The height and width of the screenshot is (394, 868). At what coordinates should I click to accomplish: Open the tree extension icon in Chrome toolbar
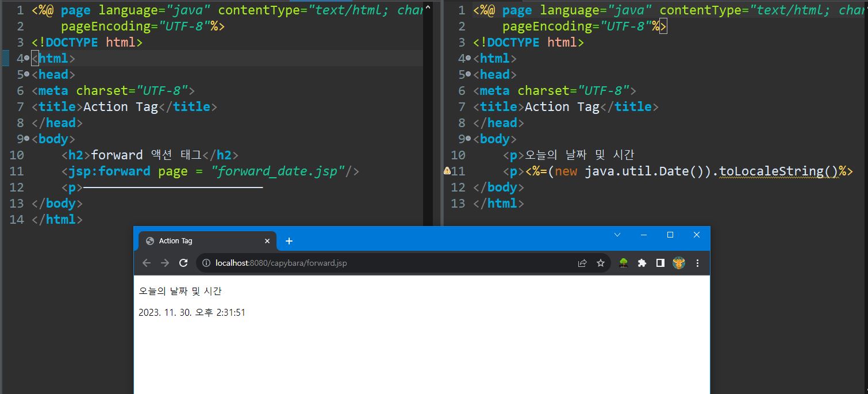coord(623,263)
